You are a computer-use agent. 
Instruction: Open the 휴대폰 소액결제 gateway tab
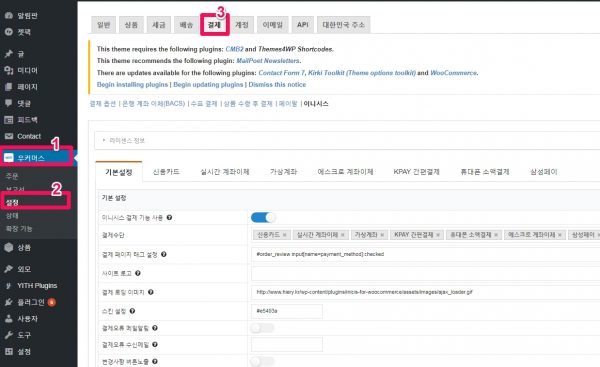click(x=485, y=172)
